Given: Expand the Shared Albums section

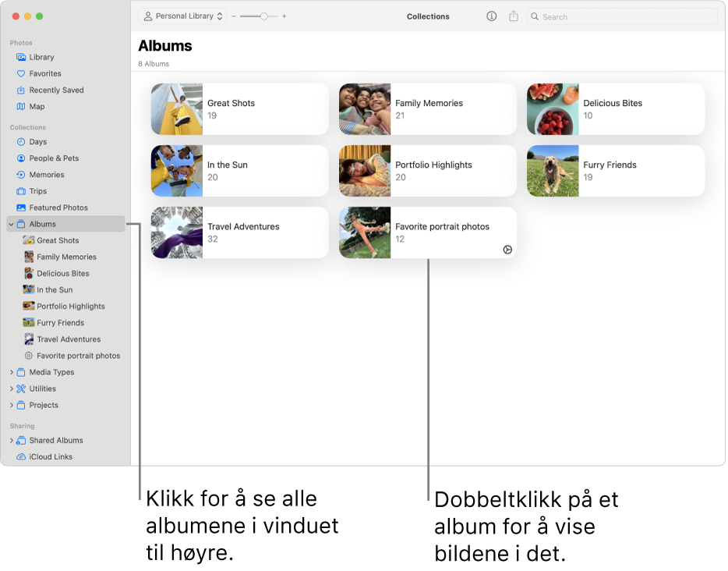Looking at the screenshot, I should tap(11, 441).
